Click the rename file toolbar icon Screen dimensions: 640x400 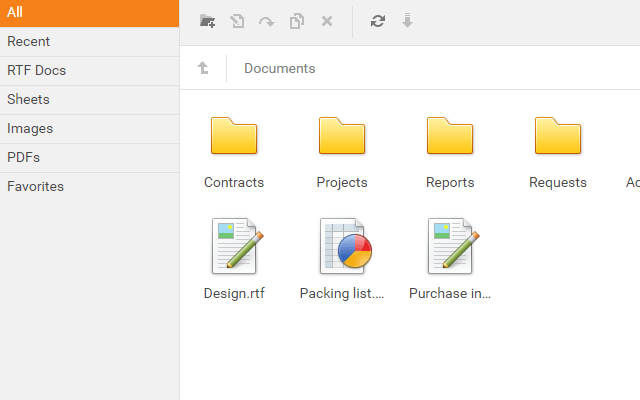pyautogui.click(x=237, y=21)
